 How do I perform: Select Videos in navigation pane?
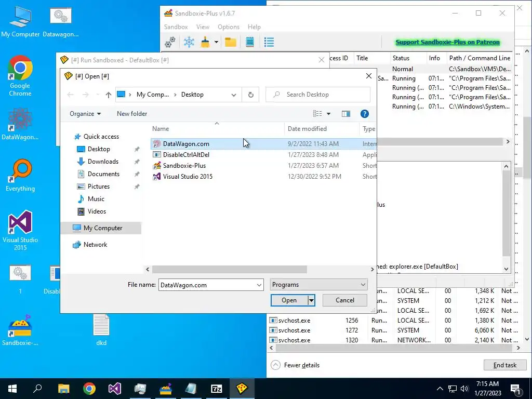(97, 211)
